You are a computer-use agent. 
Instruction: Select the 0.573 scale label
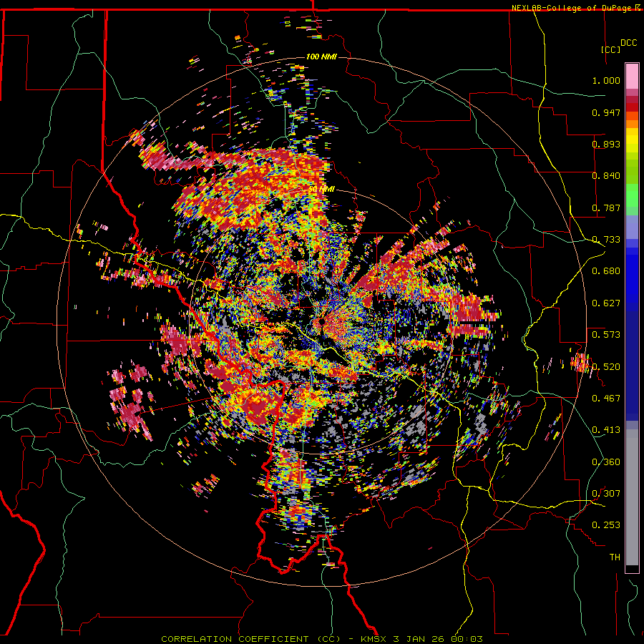click(606, 335)
